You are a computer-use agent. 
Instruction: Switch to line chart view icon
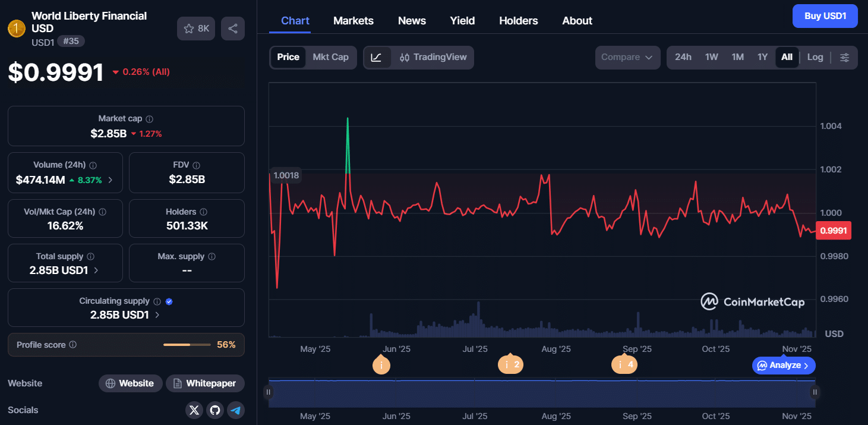point(376,58)
